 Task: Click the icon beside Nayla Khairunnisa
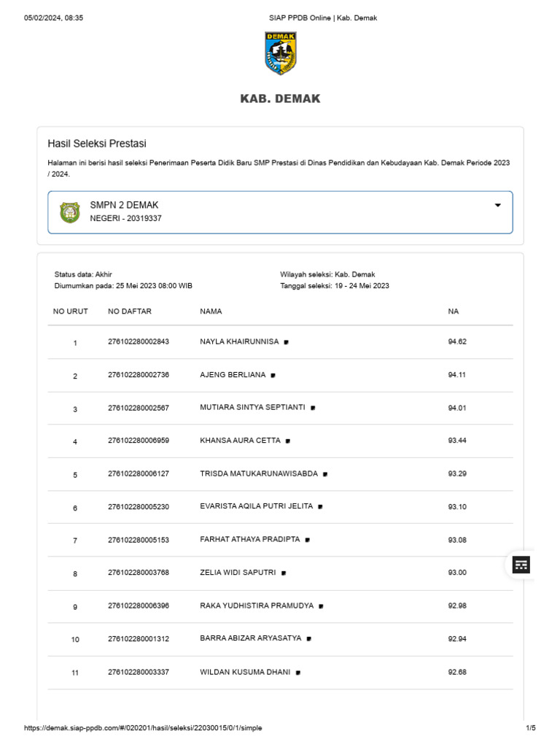pos(287,342)
